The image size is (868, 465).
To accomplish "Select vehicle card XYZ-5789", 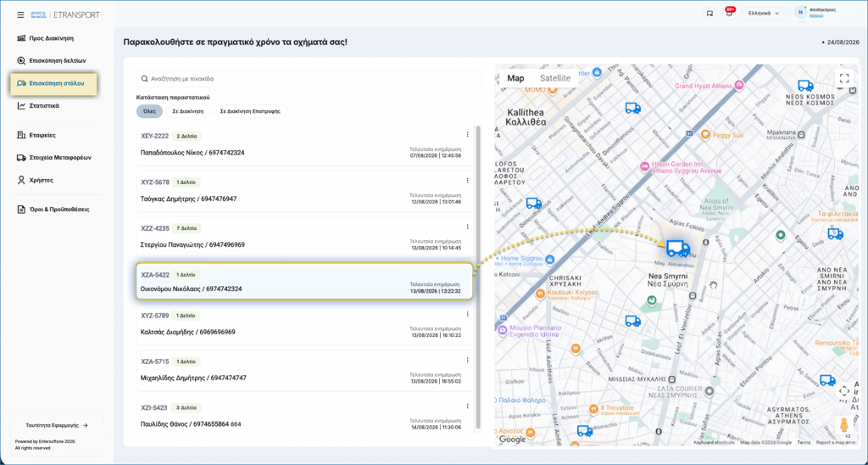I will click(305, 324).
